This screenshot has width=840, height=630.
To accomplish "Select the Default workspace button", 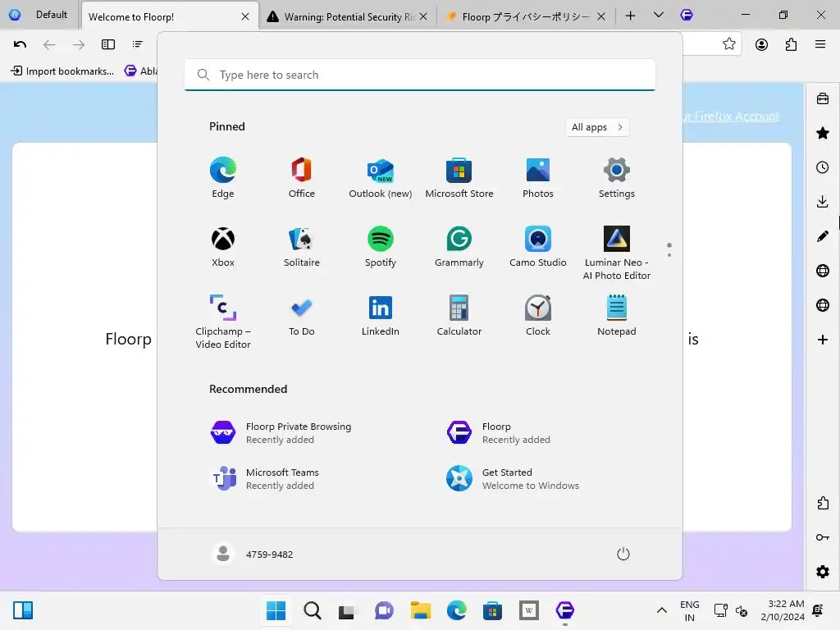I will coord(39,15).
